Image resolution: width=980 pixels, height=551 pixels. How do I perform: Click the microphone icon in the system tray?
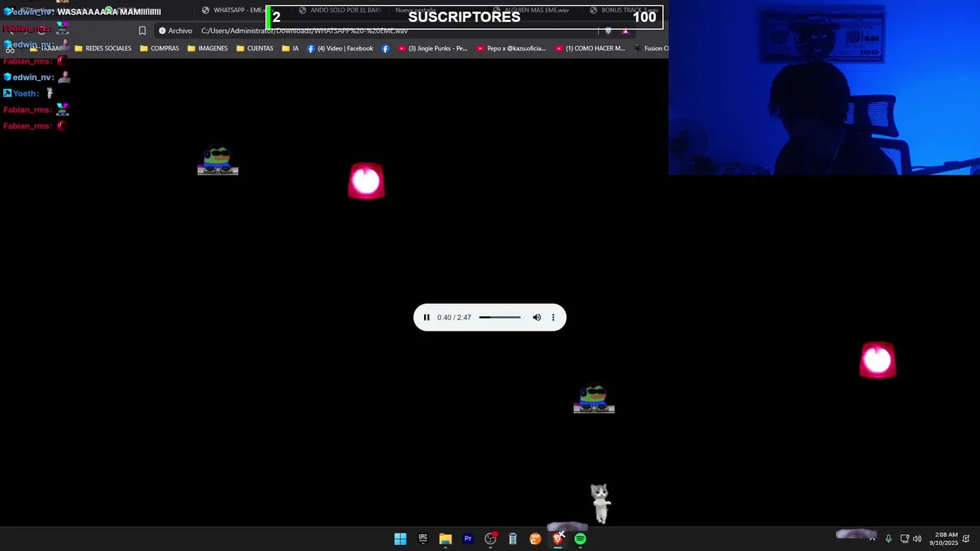pos(888,539)
